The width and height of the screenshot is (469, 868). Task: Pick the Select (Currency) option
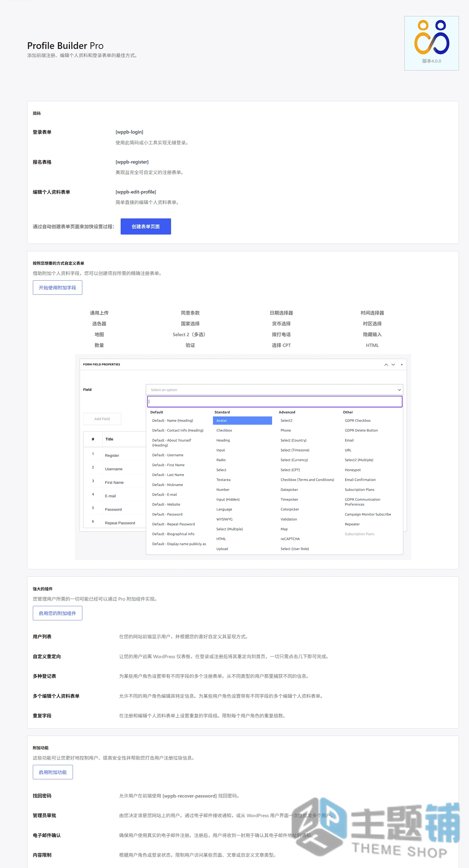(294, 460)
